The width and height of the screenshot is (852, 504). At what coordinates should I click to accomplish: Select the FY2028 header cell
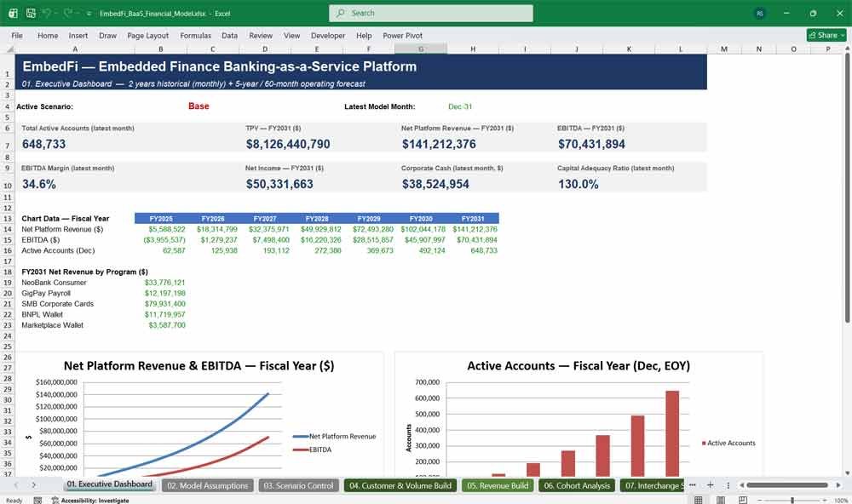pyautogui.click(x=317, y=218)
